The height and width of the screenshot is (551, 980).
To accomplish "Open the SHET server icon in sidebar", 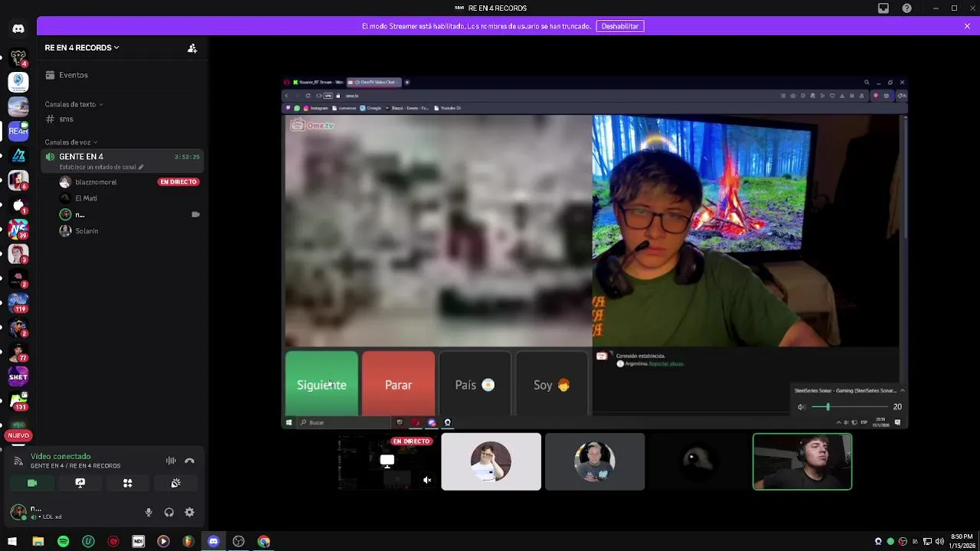I will tap(18, 377).
